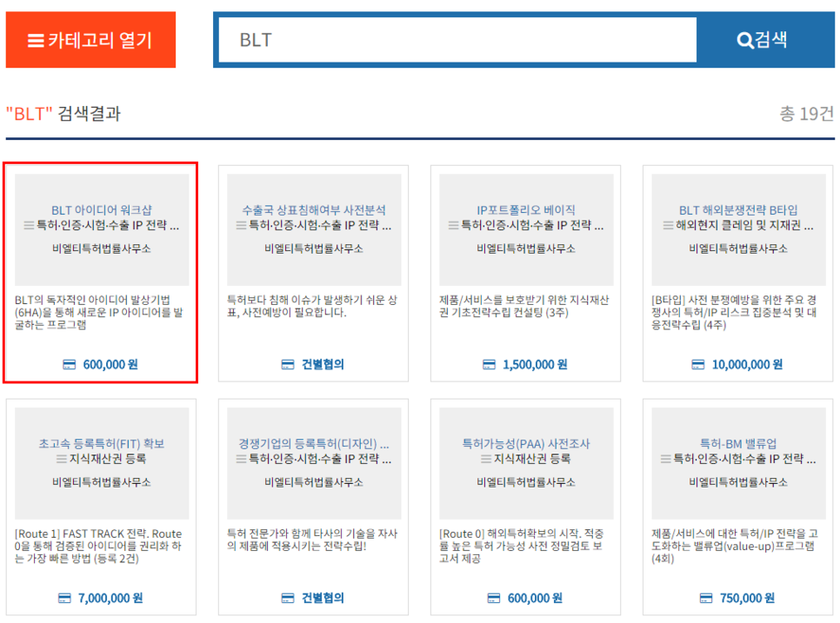Select the 10,000,000 원 price text
Viewport: 840px width, 623px height.
pyautogui.click(x=747, y=364)
